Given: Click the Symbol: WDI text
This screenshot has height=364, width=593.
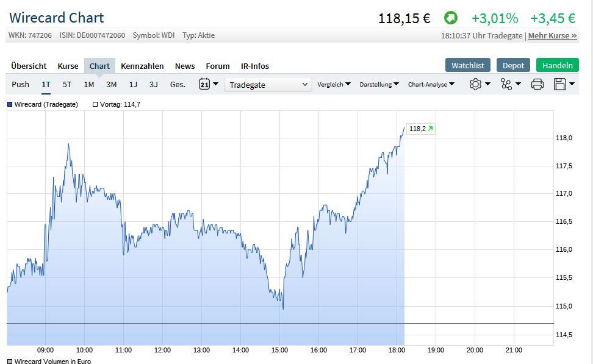Looking at the screenshot, I should pyautogui.click(x=154, y=35).
